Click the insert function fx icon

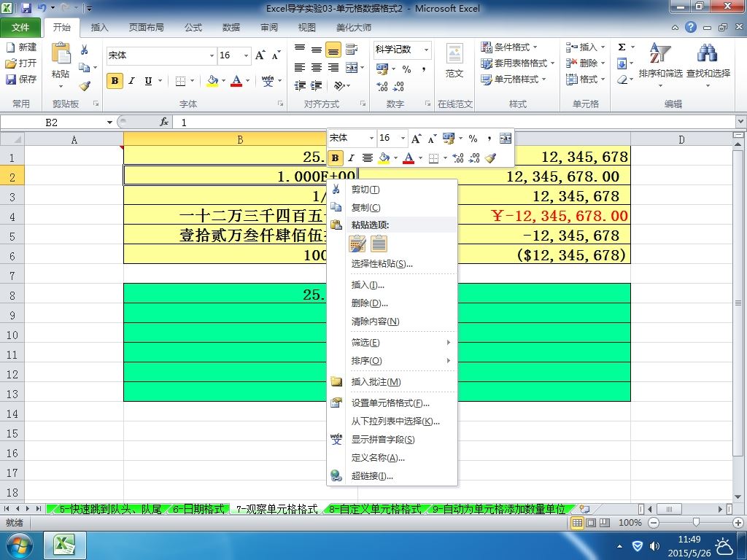point(164,122)
